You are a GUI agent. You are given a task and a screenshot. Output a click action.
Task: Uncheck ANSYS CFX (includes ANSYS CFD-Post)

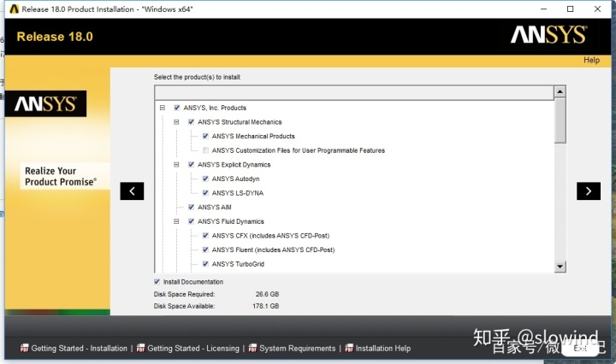pos(205,235)
